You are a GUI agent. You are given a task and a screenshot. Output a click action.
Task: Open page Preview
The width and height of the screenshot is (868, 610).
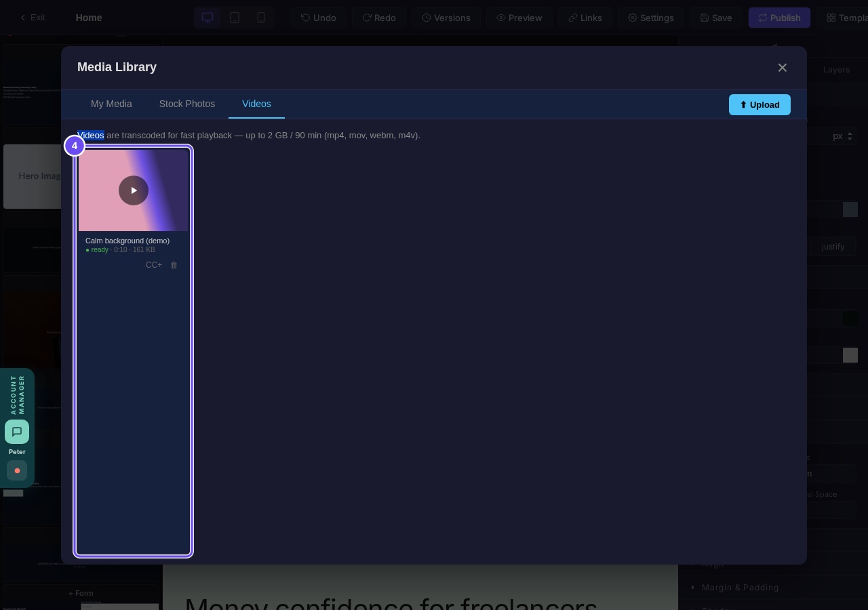click(519, 18)
